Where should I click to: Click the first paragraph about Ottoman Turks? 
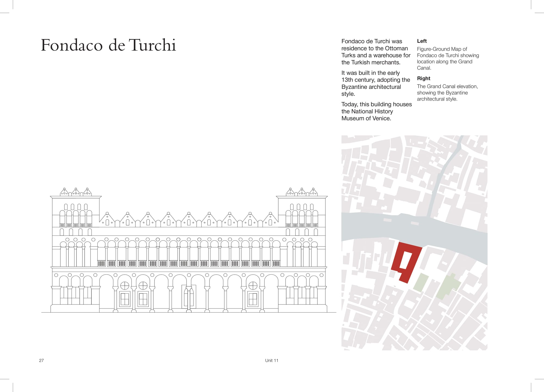click(376, 52)
